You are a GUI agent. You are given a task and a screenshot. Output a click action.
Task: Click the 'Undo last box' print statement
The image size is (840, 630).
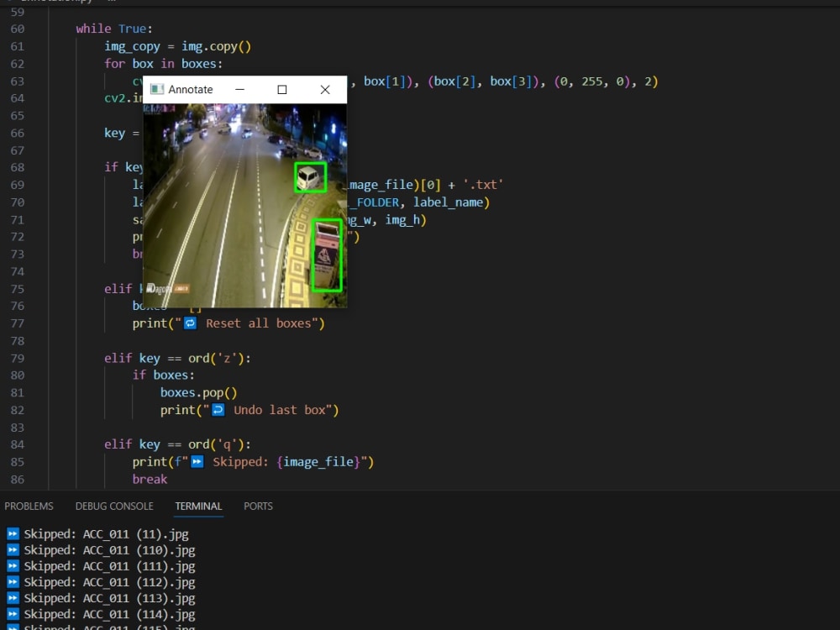coord(249,411)
